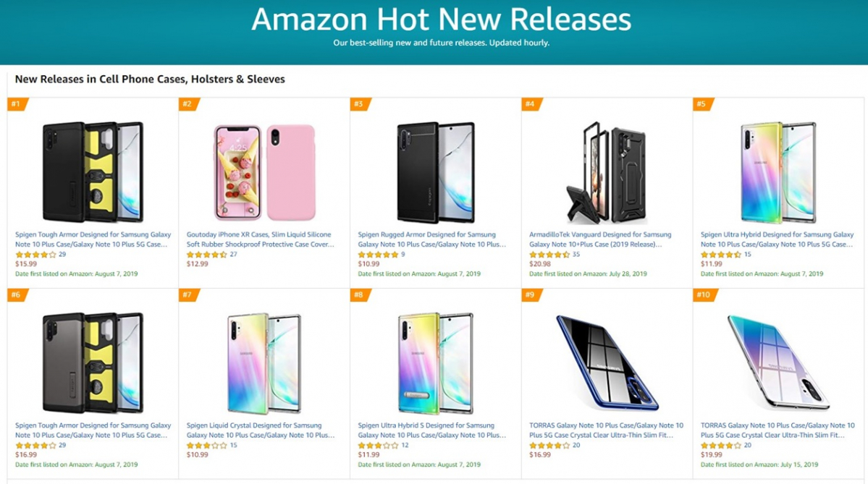The image size is (868, 484).
Task: Click the $20.98 price of ArmadilloTek case
Action: [540, 264]
